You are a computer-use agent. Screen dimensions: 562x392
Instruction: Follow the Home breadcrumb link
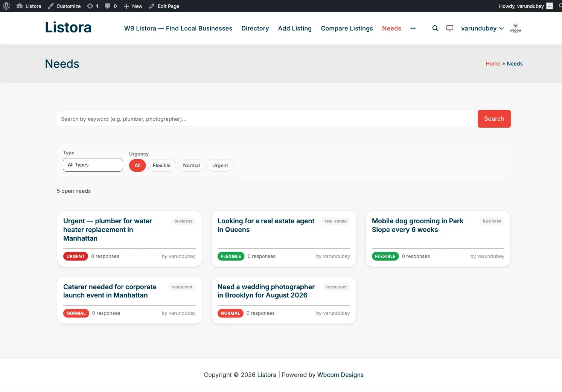tap(493, 64)
